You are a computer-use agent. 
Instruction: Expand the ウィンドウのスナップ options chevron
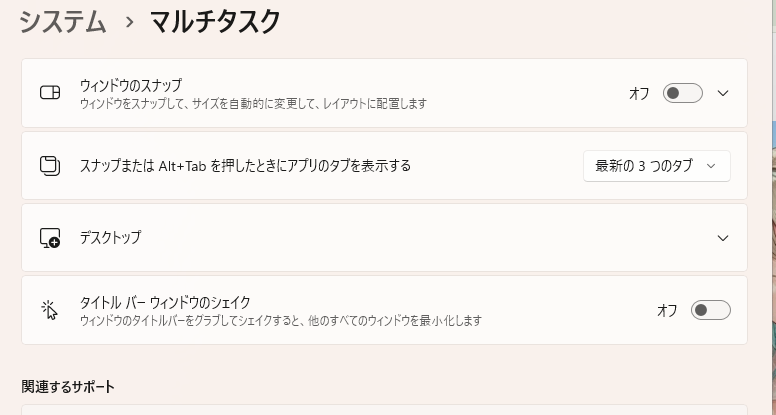pos(723,93)
